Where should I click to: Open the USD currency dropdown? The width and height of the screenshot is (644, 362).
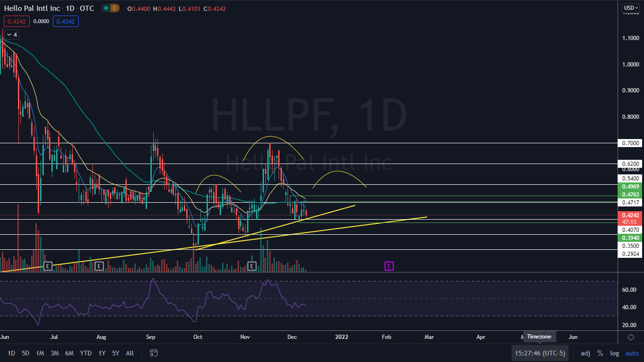point(631,8)
